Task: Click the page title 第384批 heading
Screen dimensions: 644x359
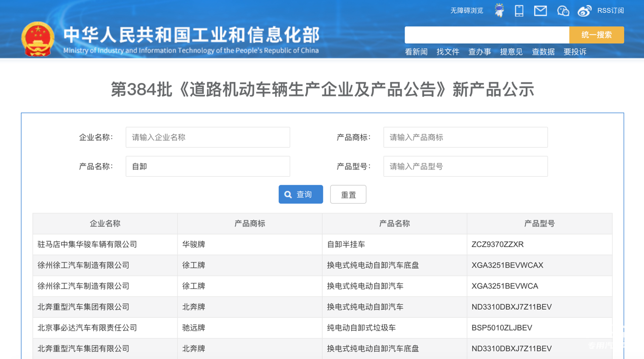Action: coord(322,89)
